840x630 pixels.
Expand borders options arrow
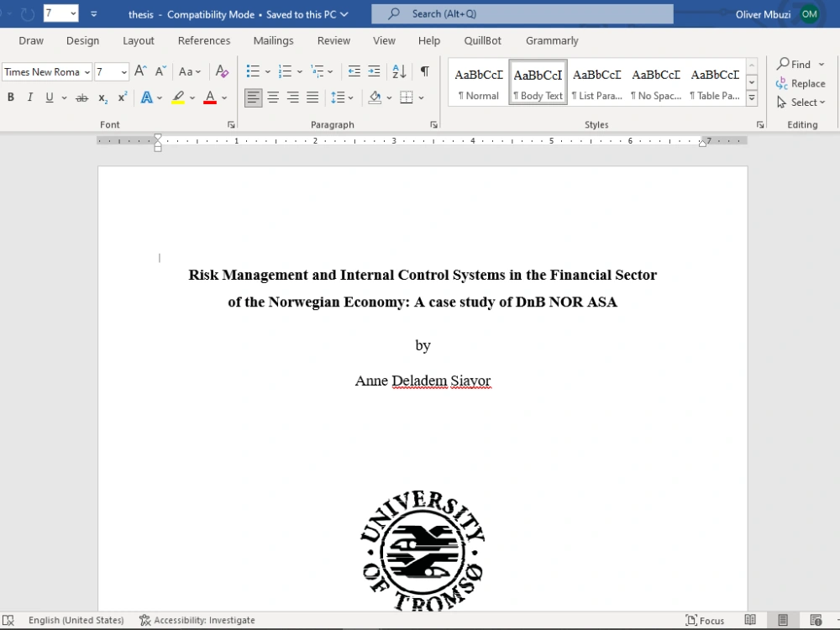click(x=421, y=97)
